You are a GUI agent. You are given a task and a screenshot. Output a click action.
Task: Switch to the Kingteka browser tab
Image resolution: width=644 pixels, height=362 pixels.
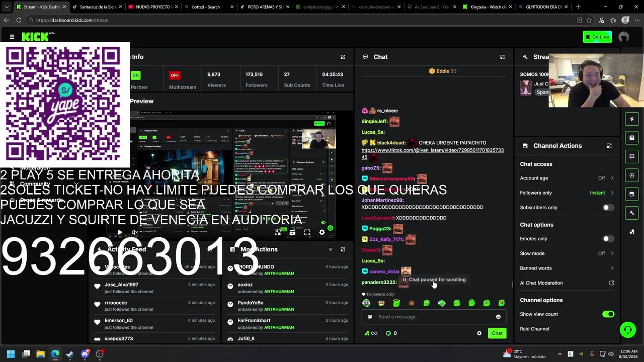coord(488,7)
